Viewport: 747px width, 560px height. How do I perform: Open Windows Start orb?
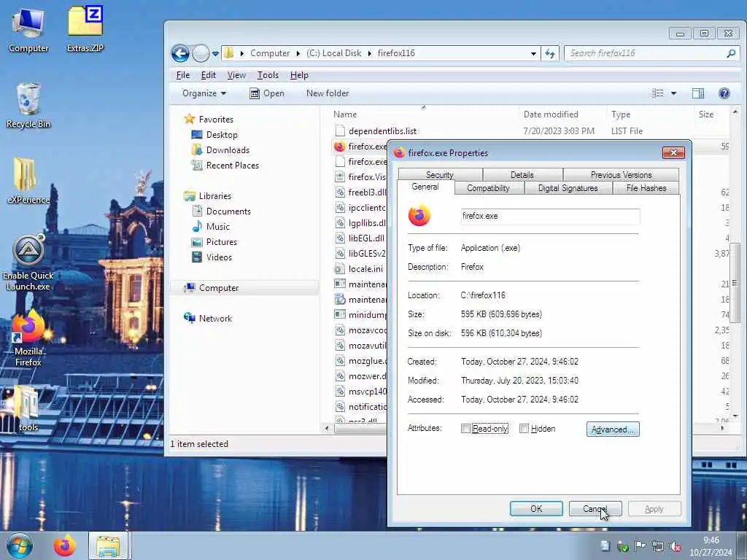[x=20, y=545]
